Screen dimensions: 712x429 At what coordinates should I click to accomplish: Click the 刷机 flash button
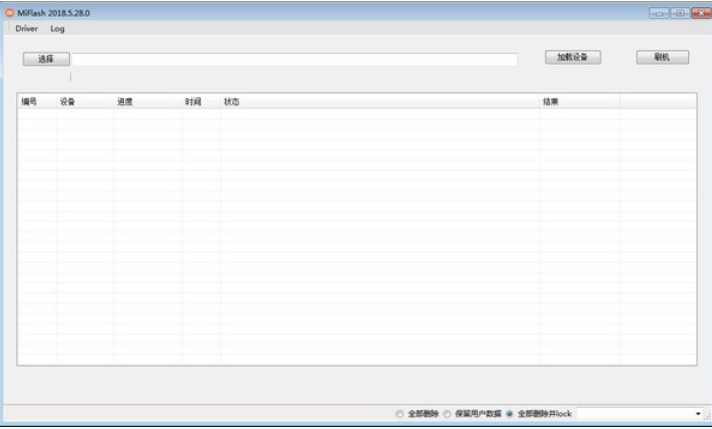click(x=662, y=57)
